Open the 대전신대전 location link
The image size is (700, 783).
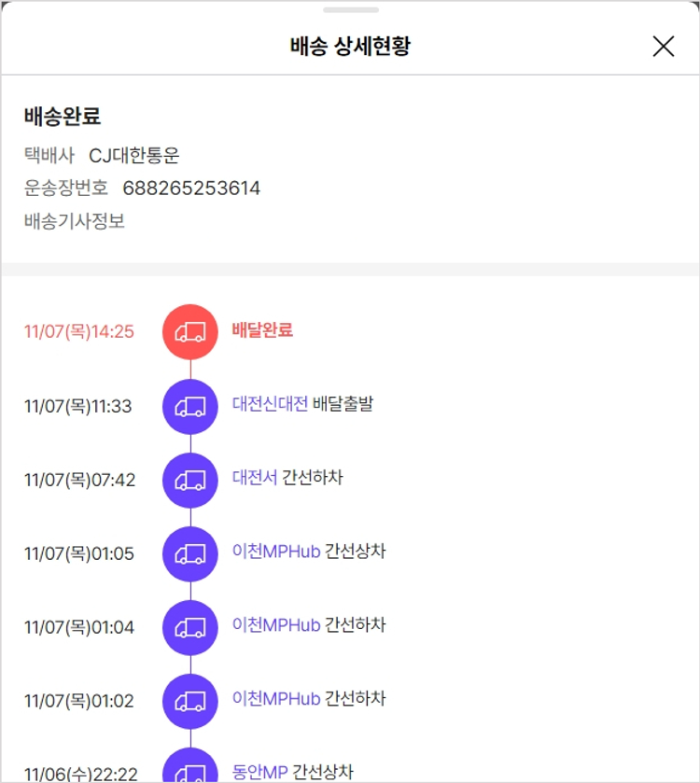pos(270,404)
